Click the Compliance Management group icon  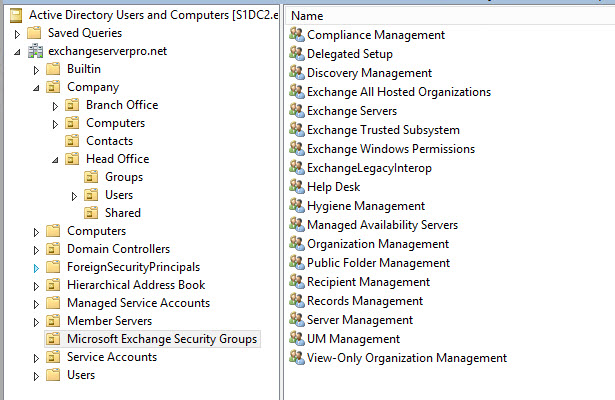pos(297,35)
